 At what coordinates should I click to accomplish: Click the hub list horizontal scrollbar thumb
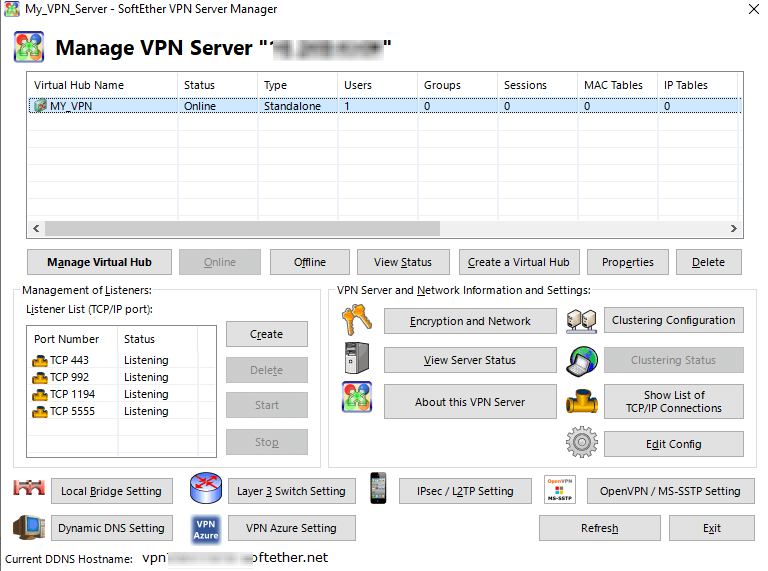click(x=242, y=228)
